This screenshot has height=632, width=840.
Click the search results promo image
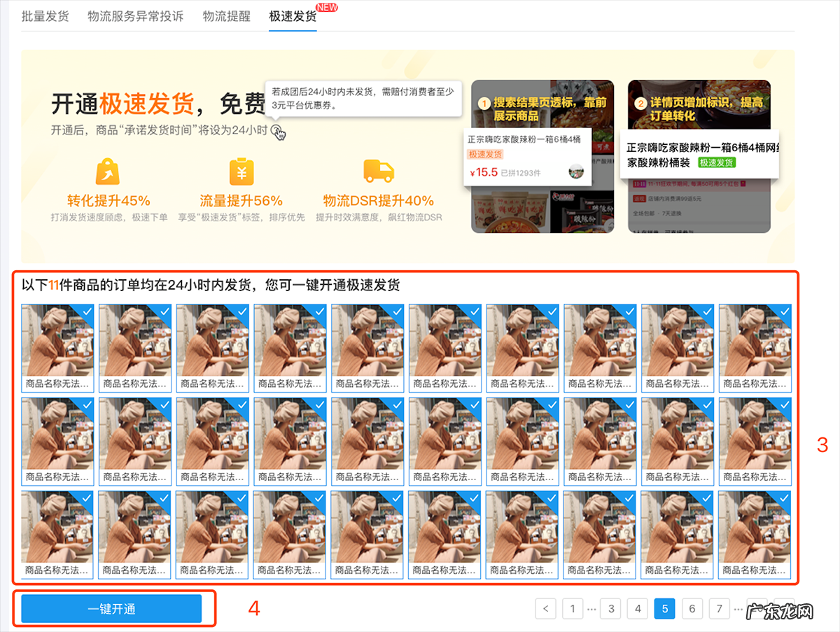click(542, 156)
